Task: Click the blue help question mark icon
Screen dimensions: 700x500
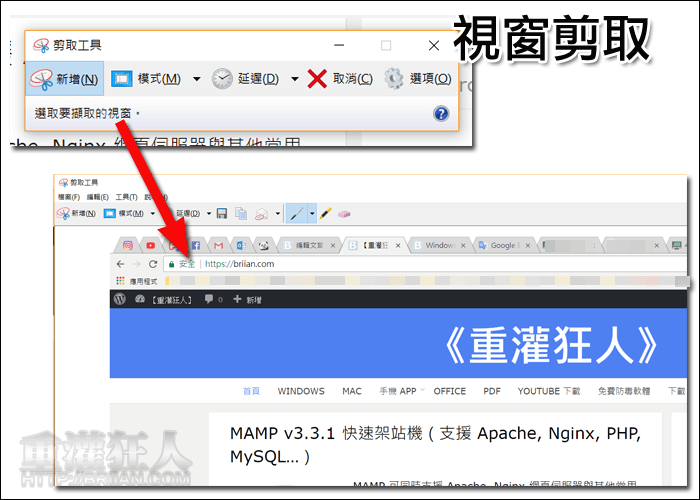Action: pos(441,114)
